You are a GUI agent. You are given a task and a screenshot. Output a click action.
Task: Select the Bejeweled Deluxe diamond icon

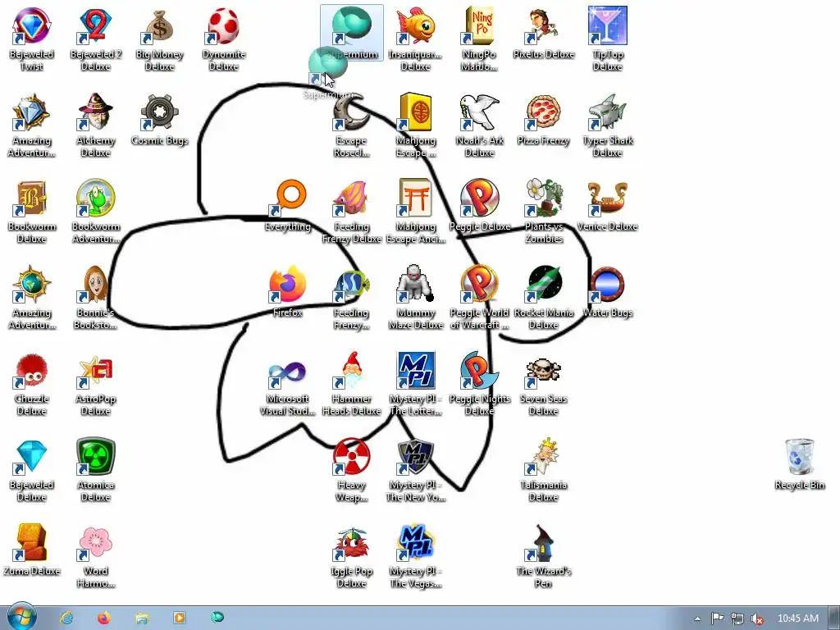pyautogui.click(x=32, y=470)
